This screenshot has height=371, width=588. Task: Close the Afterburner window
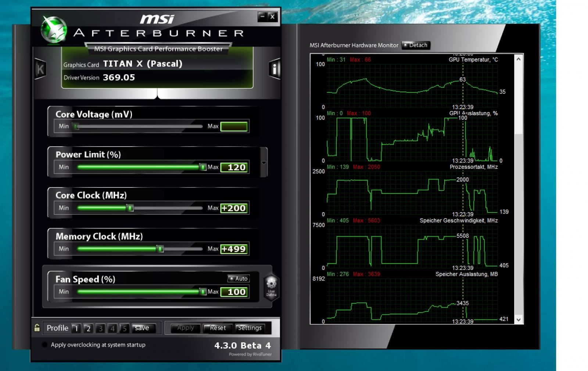point(272,17)
